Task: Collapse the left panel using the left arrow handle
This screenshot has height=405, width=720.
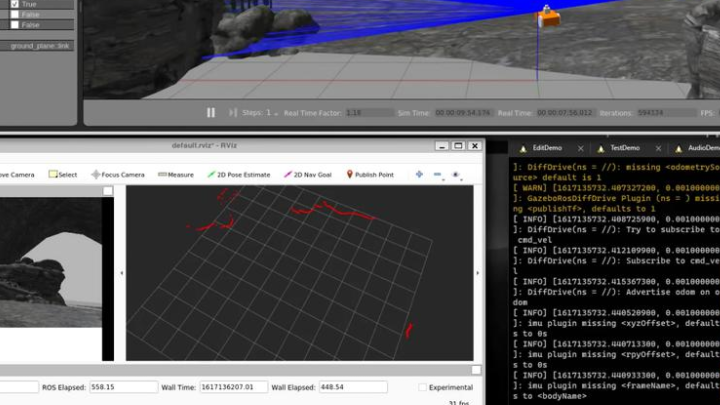Action: (122, 273)
